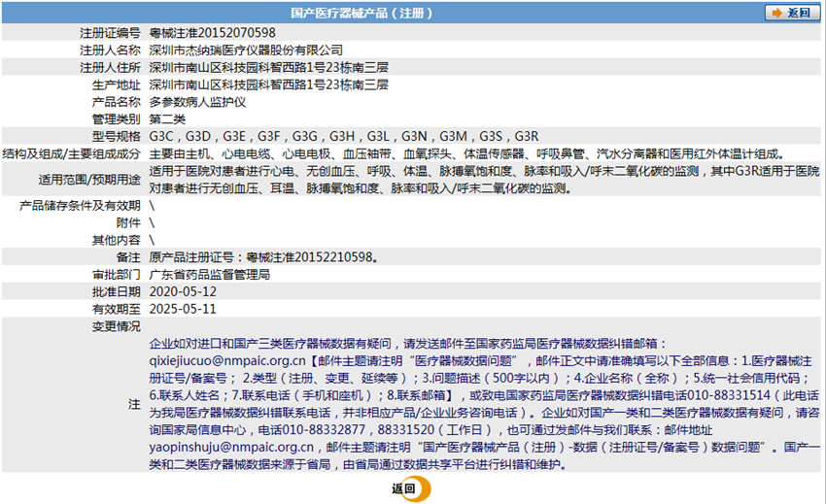This screenshot has height=504, width=826.
Task: Click email yaopinshuju@nmpaic.org.cn in the note
Action: point(231,447)
